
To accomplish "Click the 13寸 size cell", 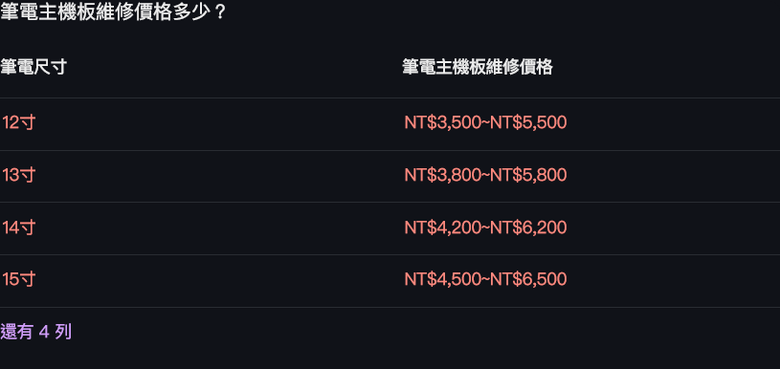I will [18, 175].
